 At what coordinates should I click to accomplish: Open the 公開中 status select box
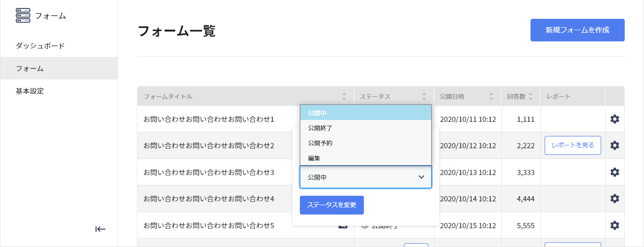click(x=366, y=177)
